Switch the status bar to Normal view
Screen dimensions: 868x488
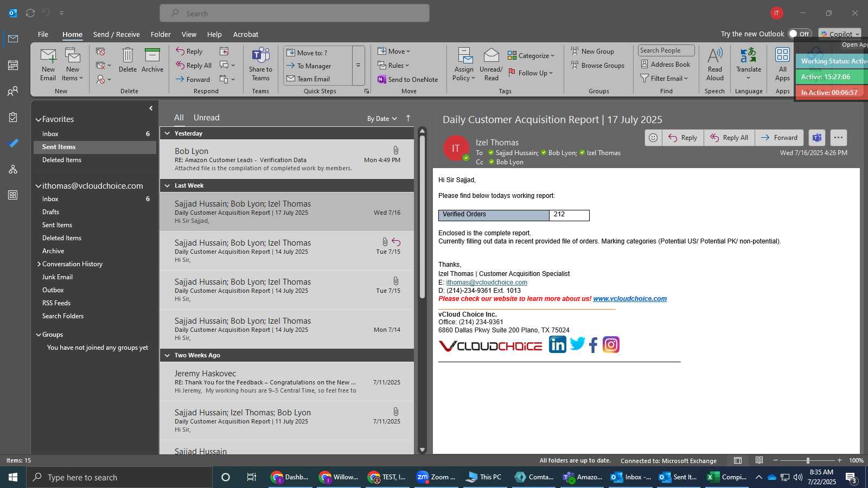pos(738,460)
